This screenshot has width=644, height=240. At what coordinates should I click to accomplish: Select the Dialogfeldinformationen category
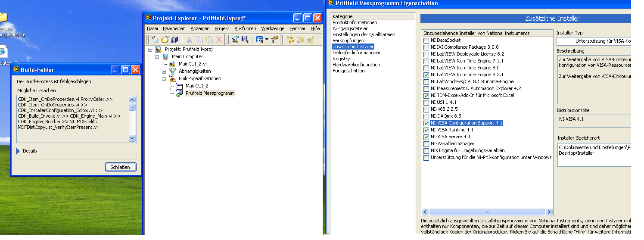pyautogui.click(x=357, y=53)
